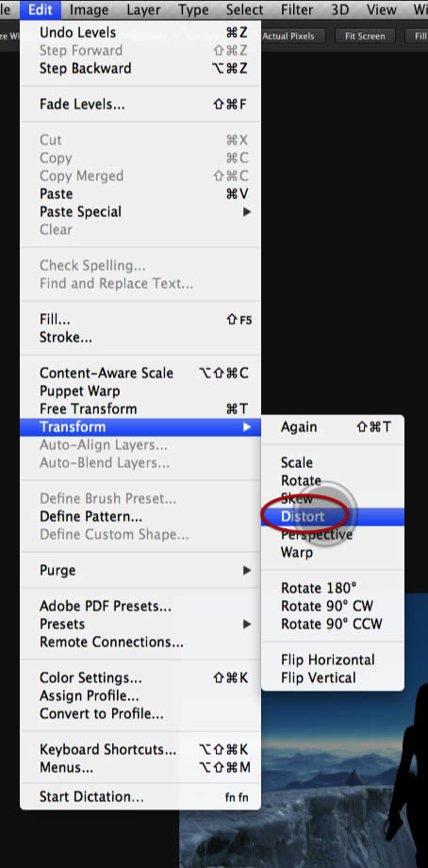Open the Filter menu in menu bar

pos(298,9)
